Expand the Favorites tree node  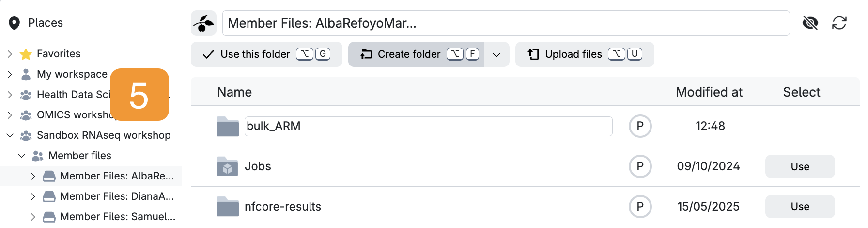pyautogui.click(x=10, y=54)
